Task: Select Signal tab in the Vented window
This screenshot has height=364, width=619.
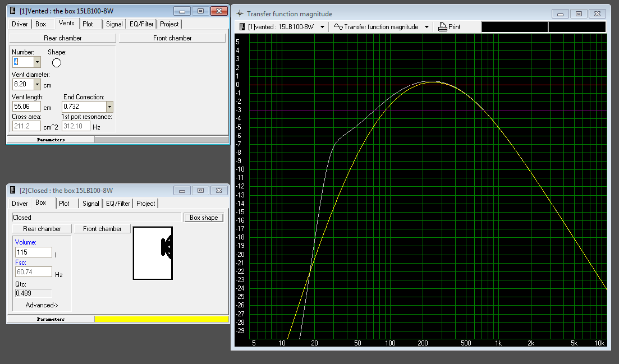Action: 114,24
